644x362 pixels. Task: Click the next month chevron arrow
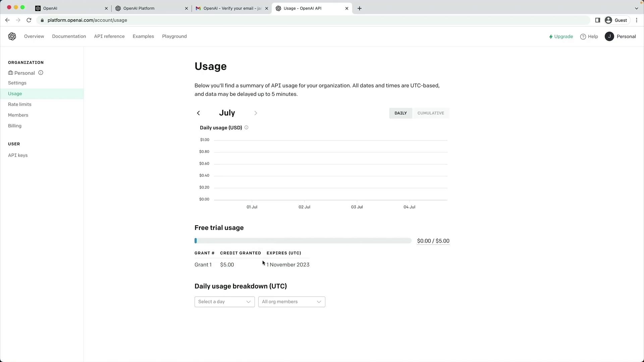click(x=256, y=113)
